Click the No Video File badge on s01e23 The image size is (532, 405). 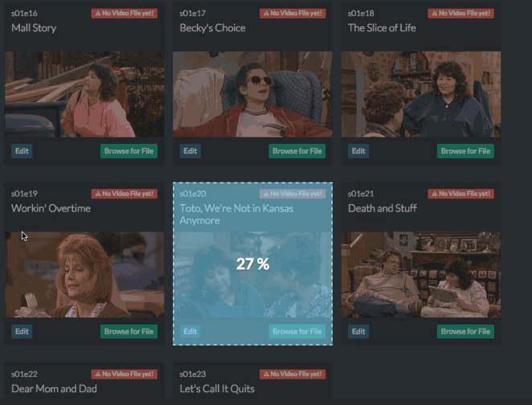pyautogui.click(x=293, y=374)
